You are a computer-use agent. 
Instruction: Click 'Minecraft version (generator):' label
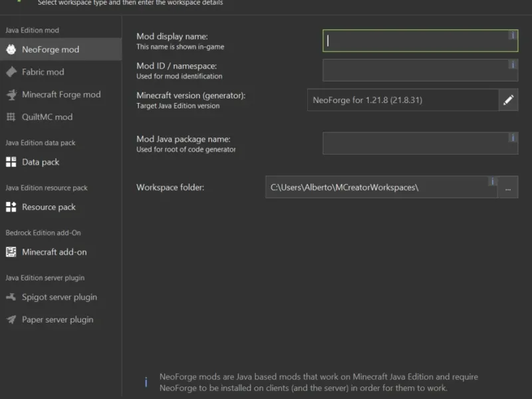pyautogui.click(x=191, y=95)
